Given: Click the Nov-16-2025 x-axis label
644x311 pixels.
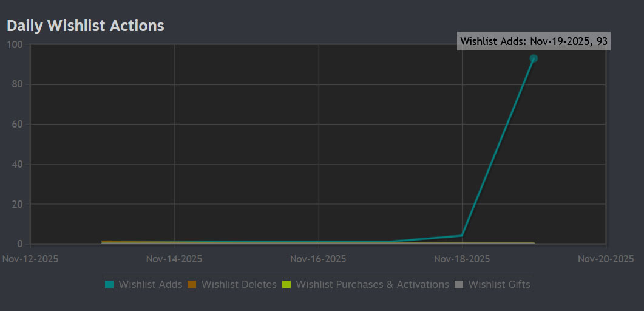Looking at the screenshot, I should (x=318, y=259).
